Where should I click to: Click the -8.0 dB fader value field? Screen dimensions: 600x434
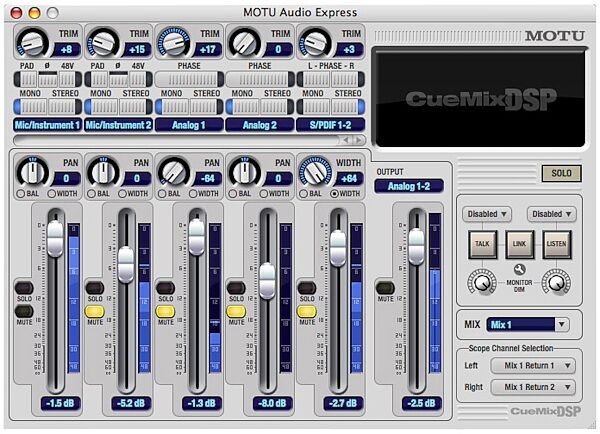tap(272, 403)
